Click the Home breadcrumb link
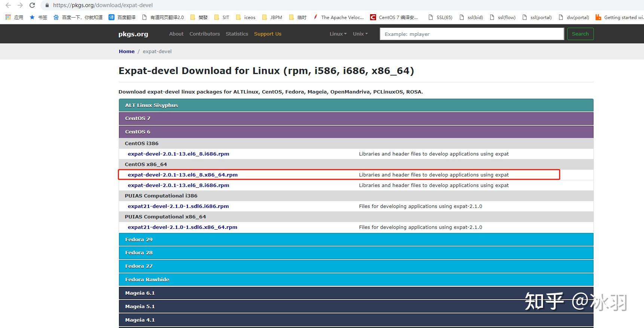The width and height of the screenshot is (644, 328). coord(126,51)
